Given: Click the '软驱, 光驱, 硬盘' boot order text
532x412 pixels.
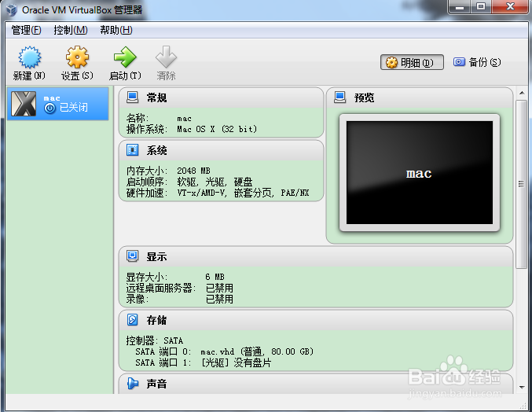Looking at the screenshot, I should pos(215,182).
